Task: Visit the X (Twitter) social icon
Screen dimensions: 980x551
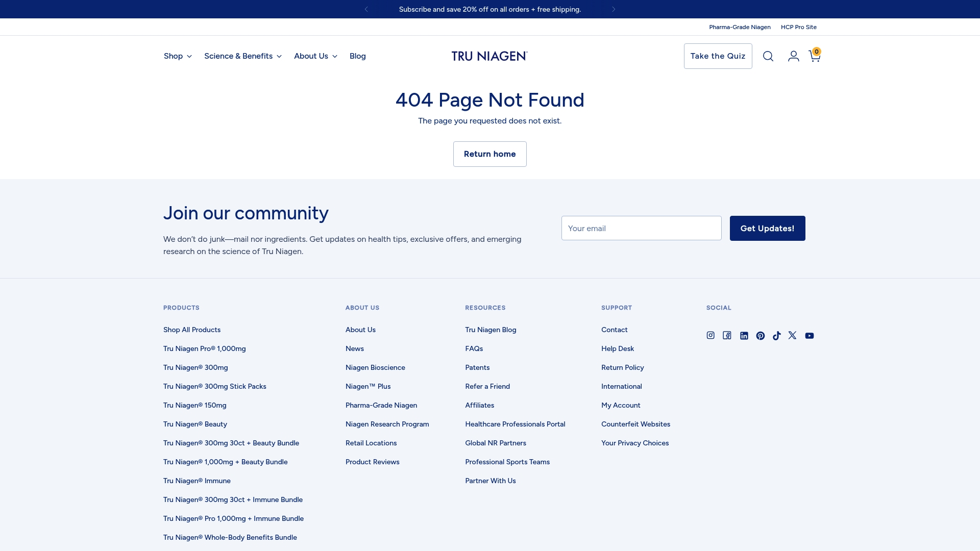Action: click(x=792, y=335)
